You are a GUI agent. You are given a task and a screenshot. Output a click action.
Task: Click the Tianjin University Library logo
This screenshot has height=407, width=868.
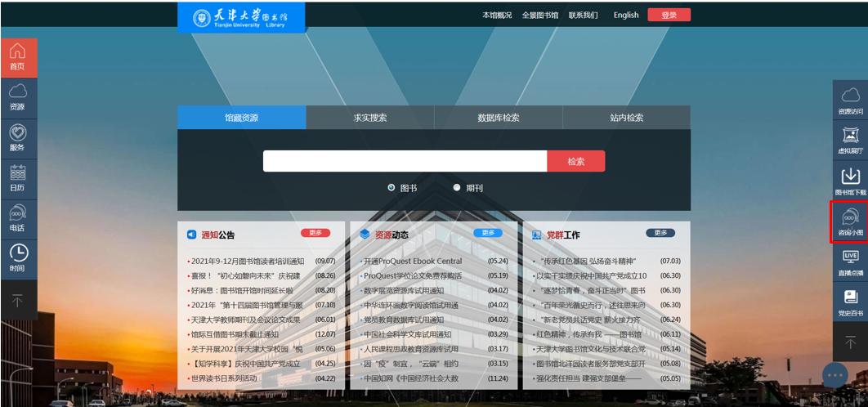point(241,17)
